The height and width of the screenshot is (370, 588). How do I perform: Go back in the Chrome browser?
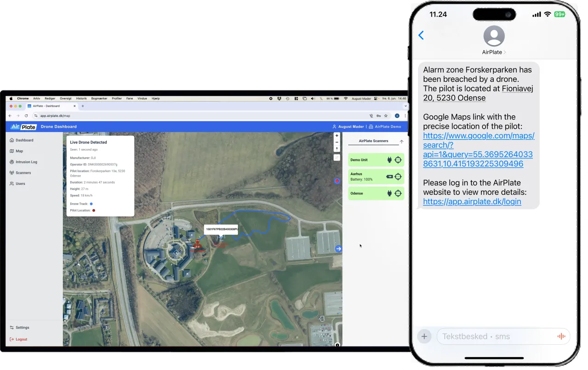point(10,116)
